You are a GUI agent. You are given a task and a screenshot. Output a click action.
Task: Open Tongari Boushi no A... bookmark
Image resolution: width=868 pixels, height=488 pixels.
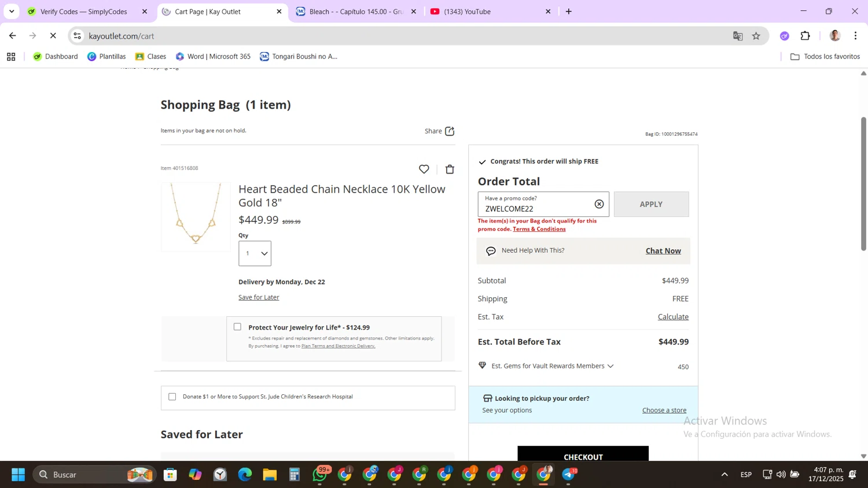point(299,57)
